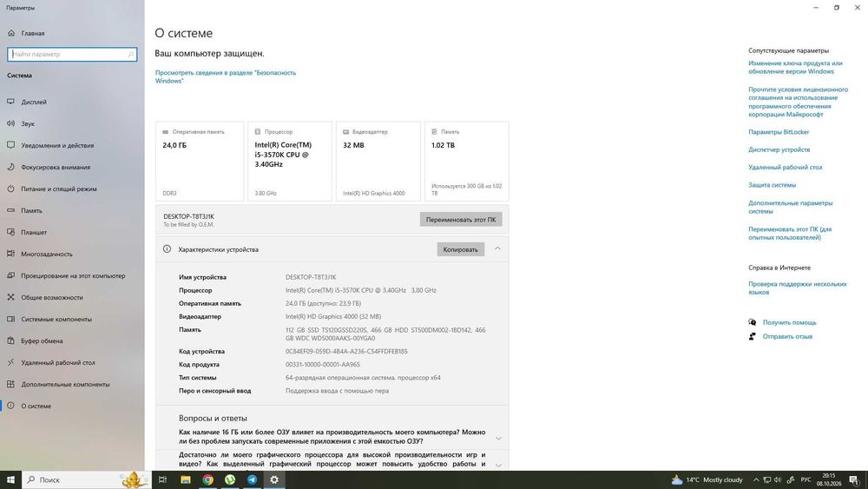Viewport: 868px width, 489px height.
Task: Open Изменение ключа продукта link
Action: coord(795,67)
